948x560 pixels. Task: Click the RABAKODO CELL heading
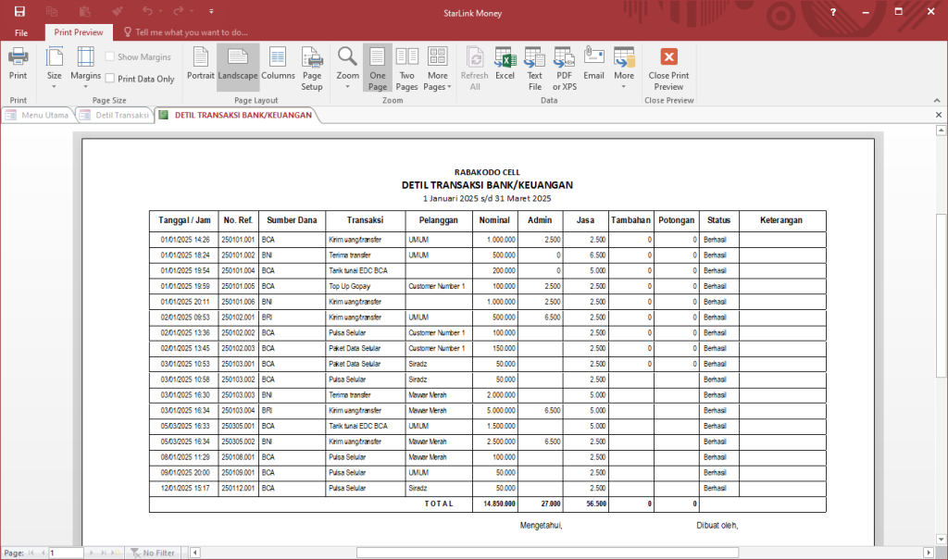(x=487, y=172)
